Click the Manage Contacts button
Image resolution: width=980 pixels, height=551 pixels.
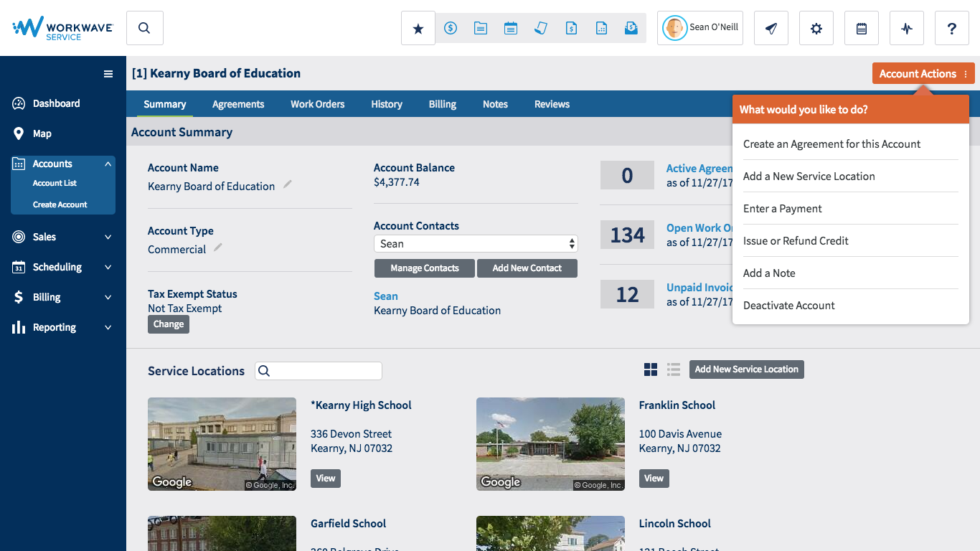[424, 268]
